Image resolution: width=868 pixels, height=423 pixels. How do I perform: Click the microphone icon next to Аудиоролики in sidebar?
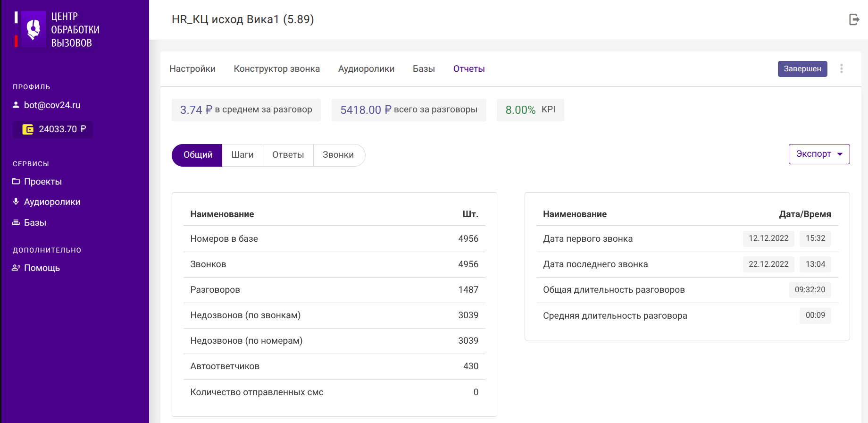pos(16,202)
